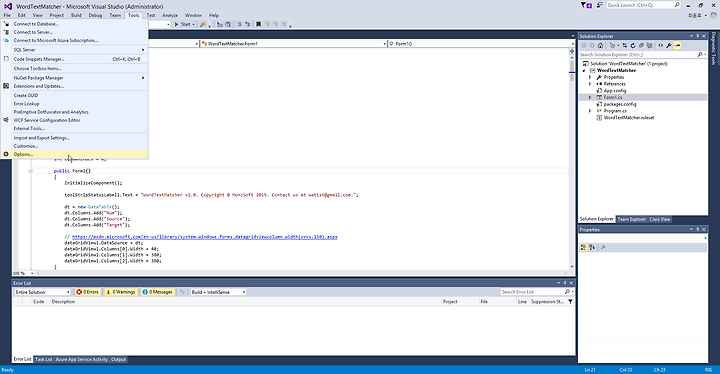The image size is (720, 374).
Task: Click the feedback icon beside Quick Launch
Action: click(x=599, y=5)
